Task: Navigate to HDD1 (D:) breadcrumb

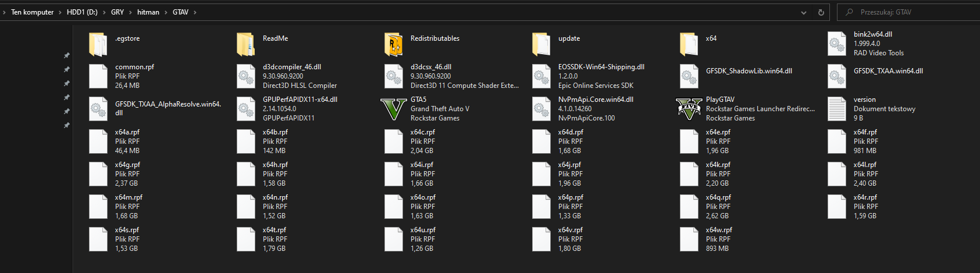Action: click(x=82, y=12)
